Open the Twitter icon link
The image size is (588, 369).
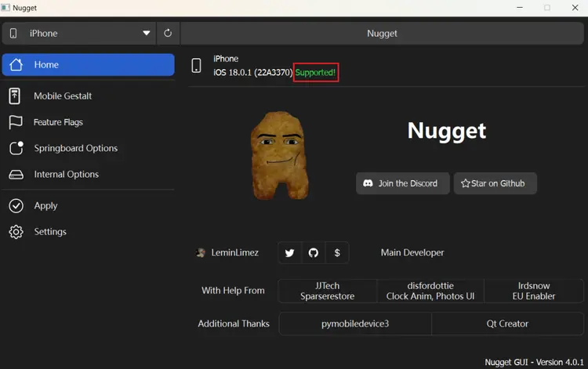(289, 252)
